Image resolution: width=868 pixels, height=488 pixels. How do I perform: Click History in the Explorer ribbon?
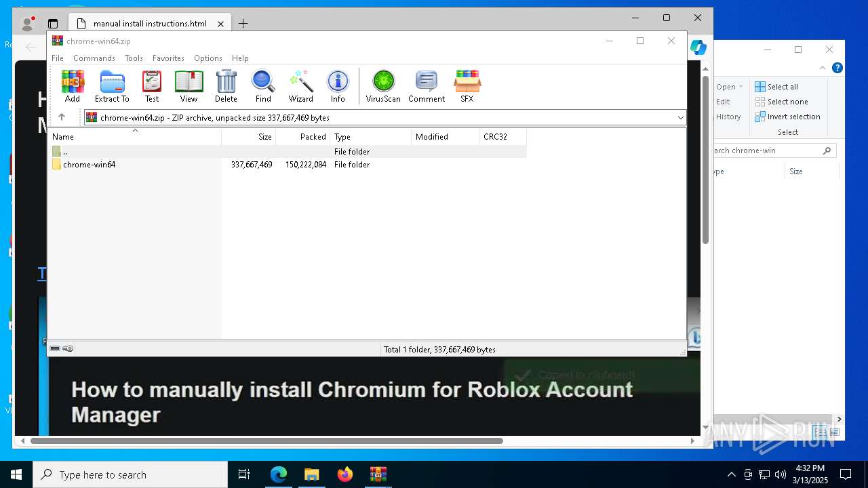[x=728, y=117]
